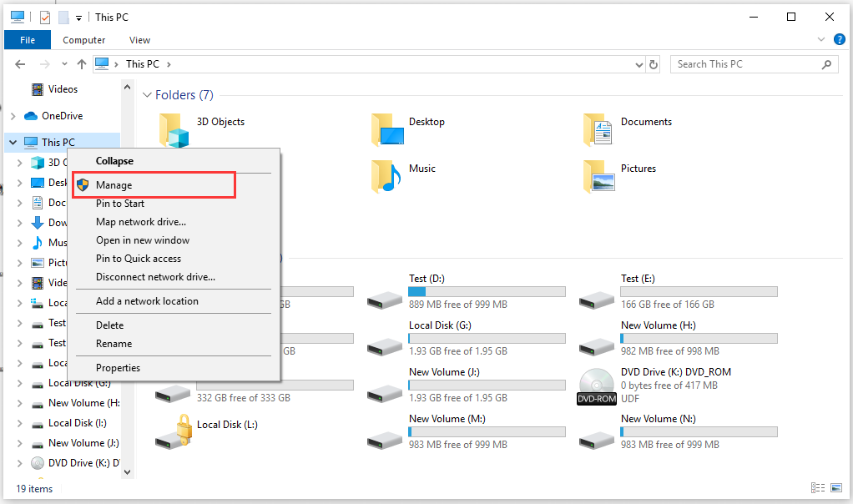Image resolution: width=853 pixels, height=504 pixels.
Task: Click the Up directory arrow icon
Action: point(81,64)
